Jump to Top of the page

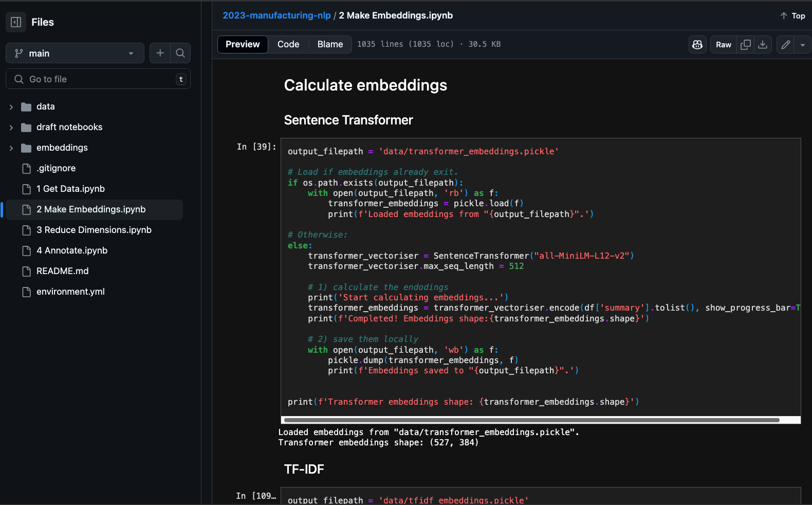(792, 16)
